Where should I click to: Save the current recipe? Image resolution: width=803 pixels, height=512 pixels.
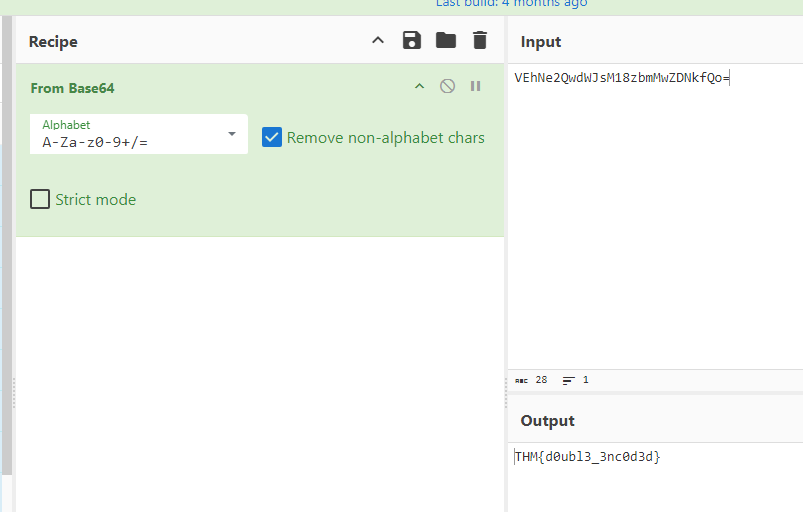[412, 41]
